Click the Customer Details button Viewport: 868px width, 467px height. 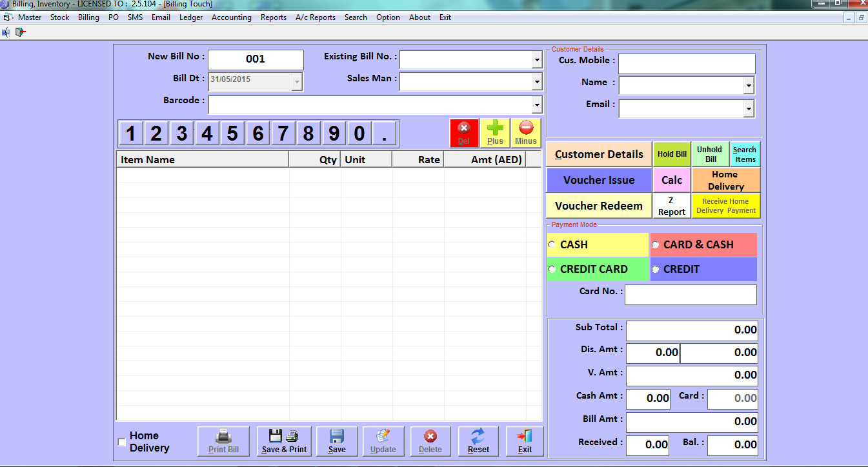coord(599,154)
